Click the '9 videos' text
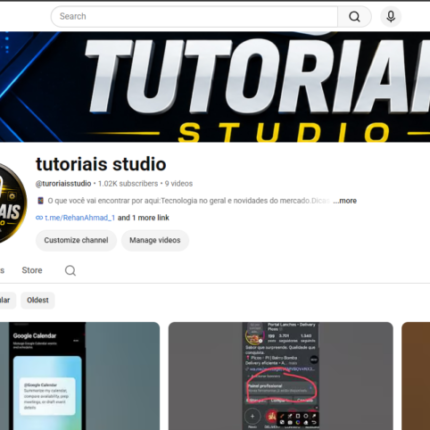 pyautogui.click(x=179, y=184)
